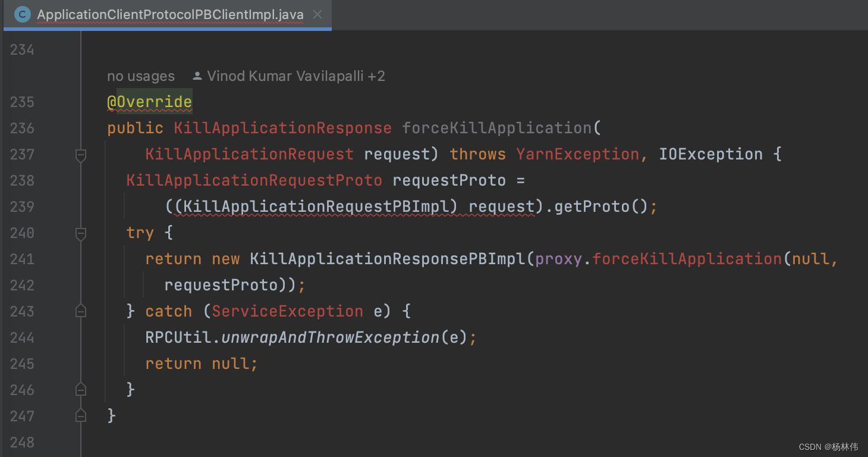
Task: Click RPCUtil on line 244
Action: 178,337
